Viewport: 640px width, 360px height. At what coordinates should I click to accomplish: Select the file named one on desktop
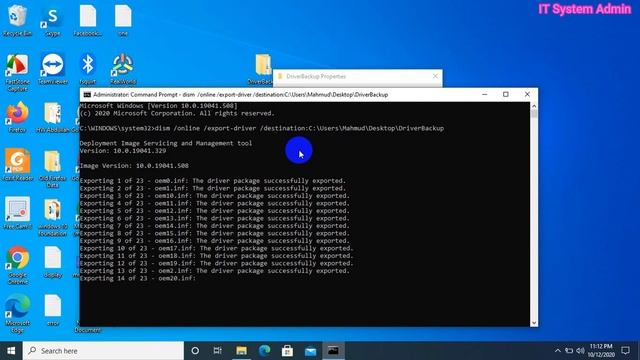coord(123,20)
